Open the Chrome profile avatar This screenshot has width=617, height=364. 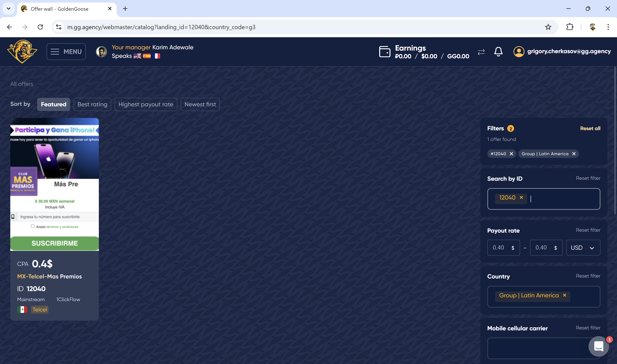593,27
